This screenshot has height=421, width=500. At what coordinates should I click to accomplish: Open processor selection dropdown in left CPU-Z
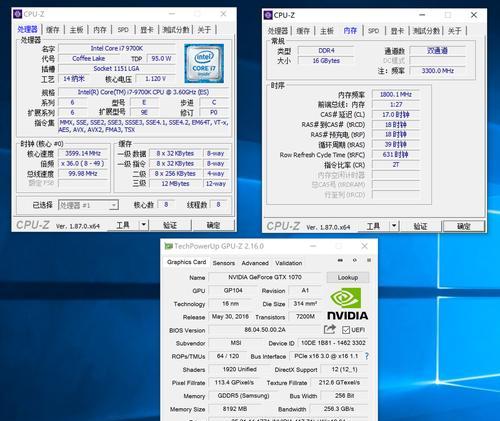click(113, 205)
